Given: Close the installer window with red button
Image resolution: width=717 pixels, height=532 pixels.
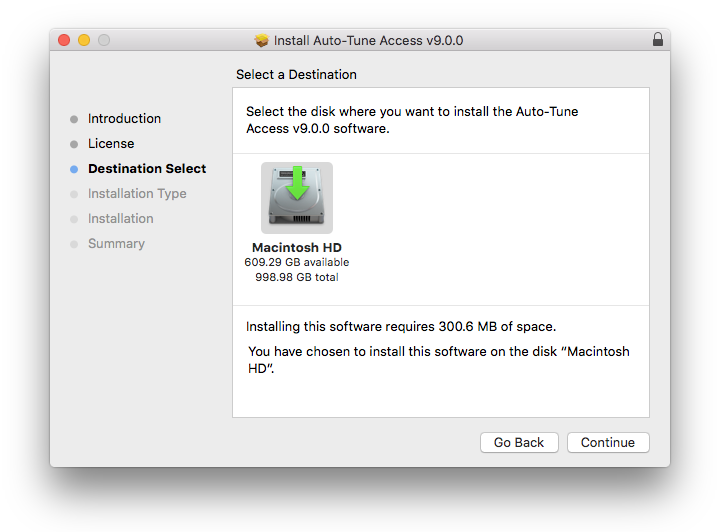Looking at the screenshot, I should point(64,40).
